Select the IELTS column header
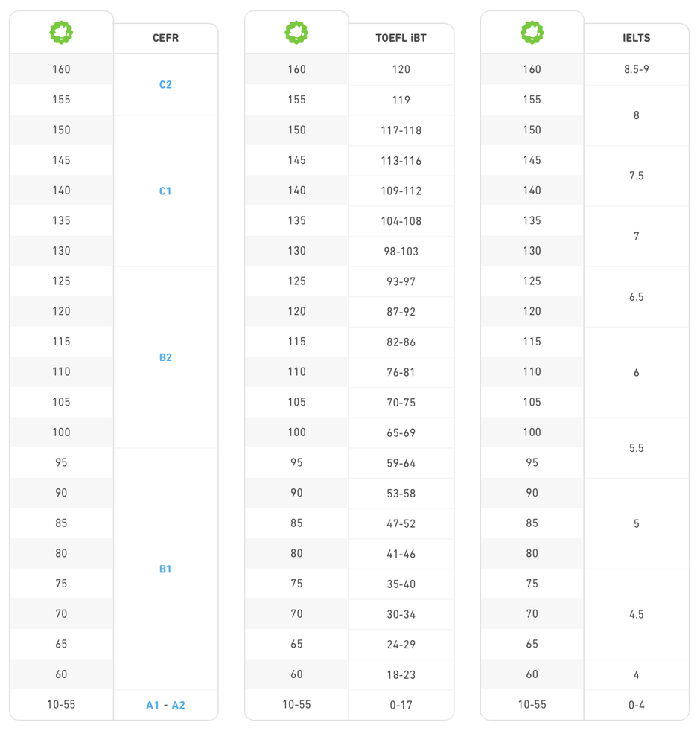700x731 pixels. (636, 38)
